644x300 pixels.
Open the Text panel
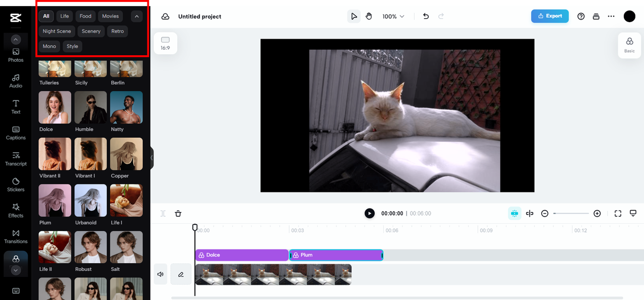pyautogui.click(x=16, y=107)
